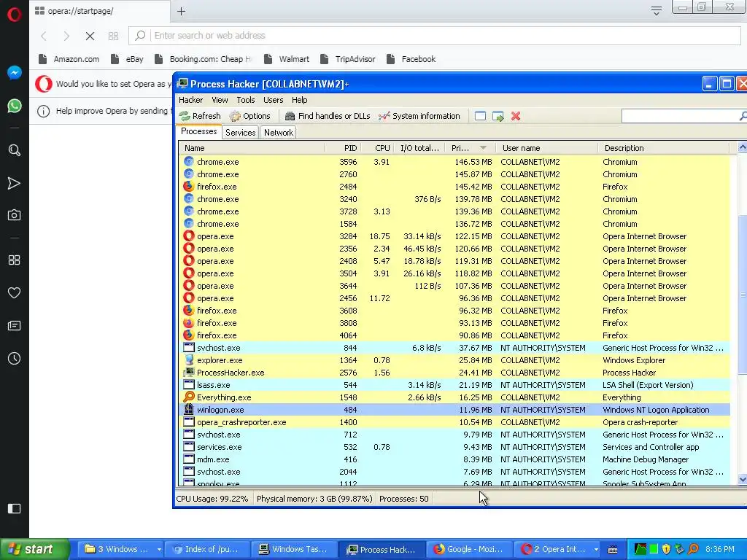Click the Opera logo menu button
The width and height of the screenshot is (747, 560).
(x=15, y=15)
